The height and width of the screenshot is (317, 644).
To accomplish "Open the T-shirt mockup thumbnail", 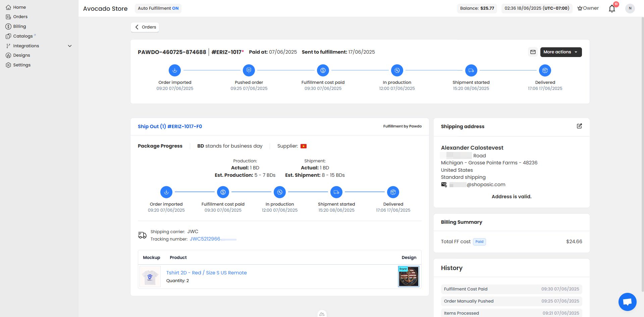I will pos(150,276).
